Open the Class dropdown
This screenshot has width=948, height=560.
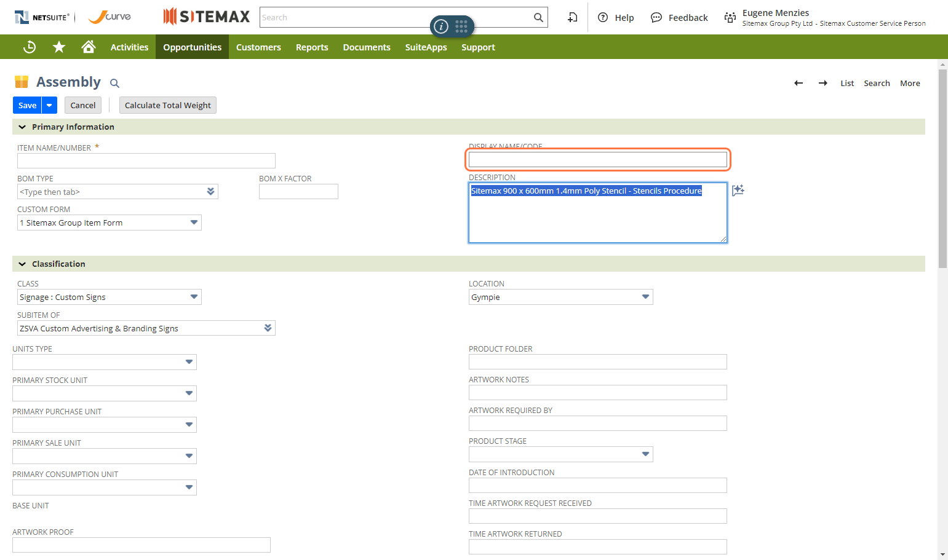pyautogui.click(x=194, y=297)
